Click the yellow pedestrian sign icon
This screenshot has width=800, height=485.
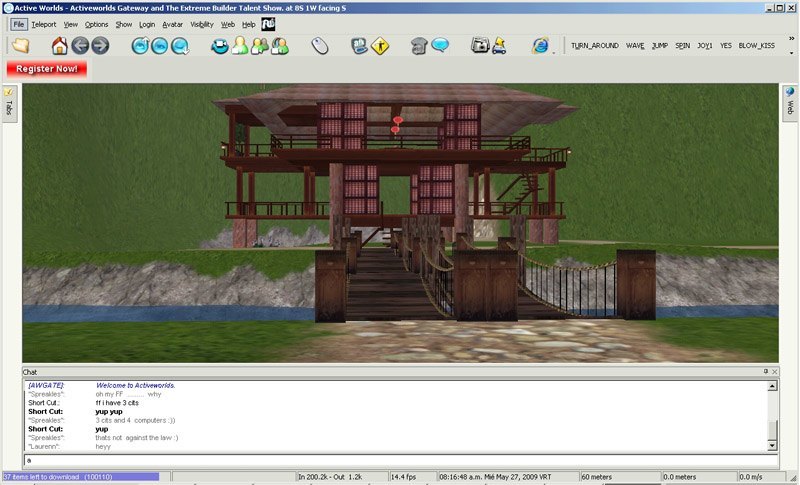tap(380, 46)
